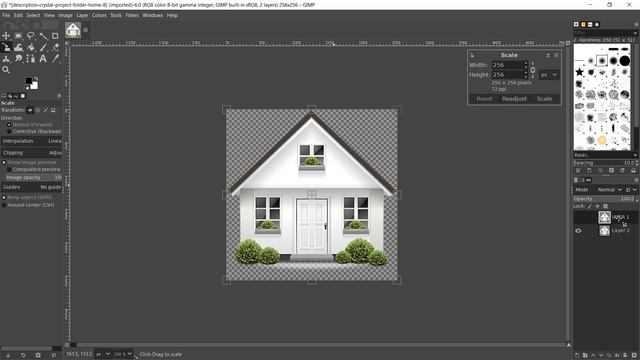Screen dimensions: 640x360
Task: Click the layer Opacity slider
Action: click(x=605, y=199)
